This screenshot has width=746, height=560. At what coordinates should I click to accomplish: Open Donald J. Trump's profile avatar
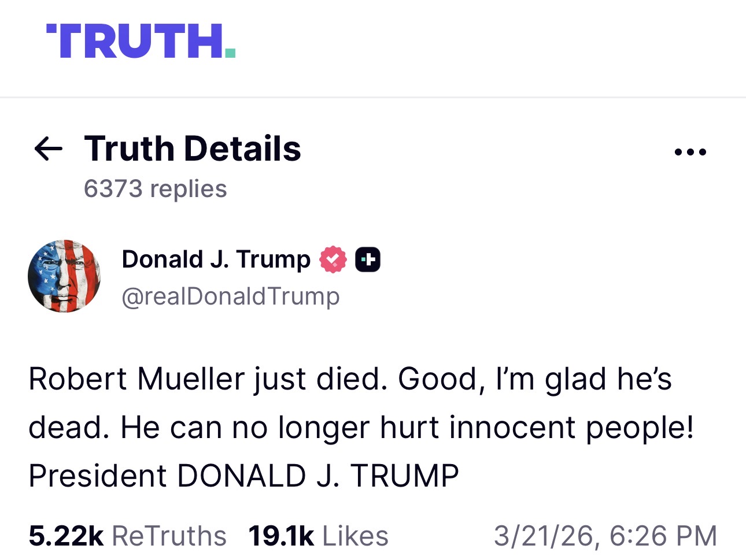[64, 276]
